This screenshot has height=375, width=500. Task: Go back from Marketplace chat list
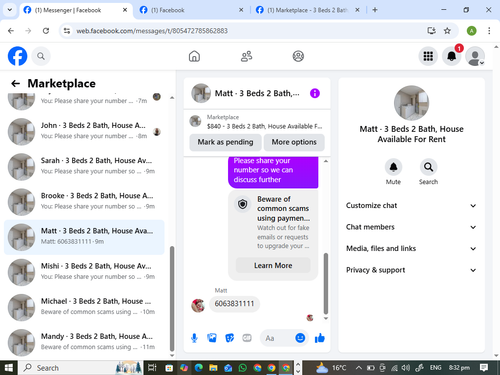tap(15, 83)
